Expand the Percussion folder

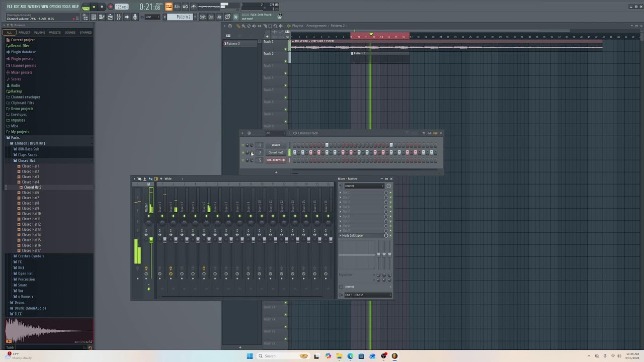[x=26, y=279]
